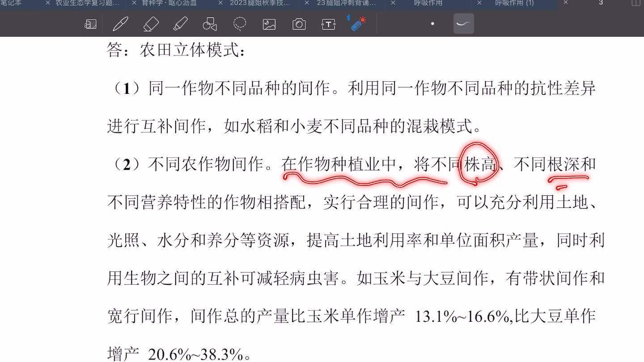Switch to the 育种学·呕心沥血 tab
Viewport: 644px width, 362px height.
point(169,3)
